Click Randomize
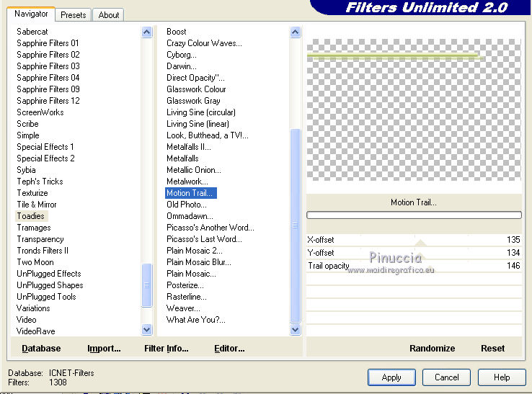Viewport: 532px width, 394px height. coord(432,348)
